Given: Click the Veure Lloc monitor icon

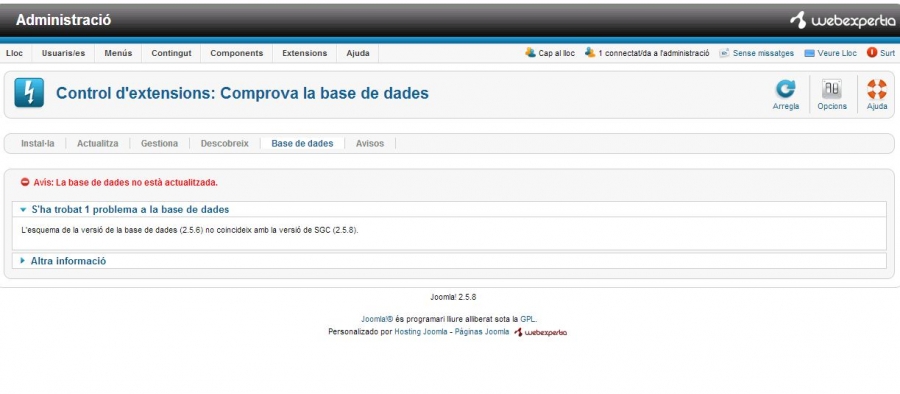Looking at the screenshot, I should (x=809, y=53).
